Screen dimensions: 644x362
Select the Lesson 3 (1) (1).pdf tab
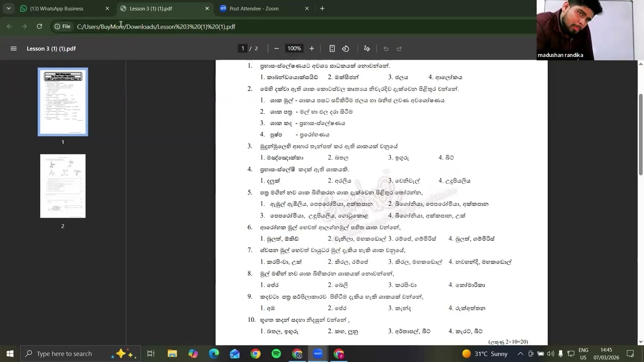[x=165, y=9]
